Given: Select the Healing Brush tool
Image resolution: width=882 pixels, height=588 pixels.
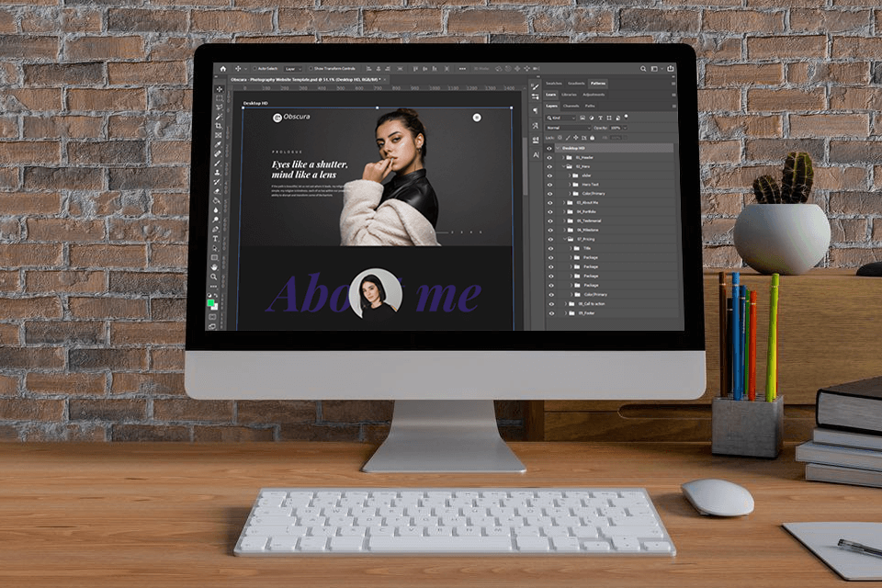Looking at the screenshot, I should coord(219,154).
